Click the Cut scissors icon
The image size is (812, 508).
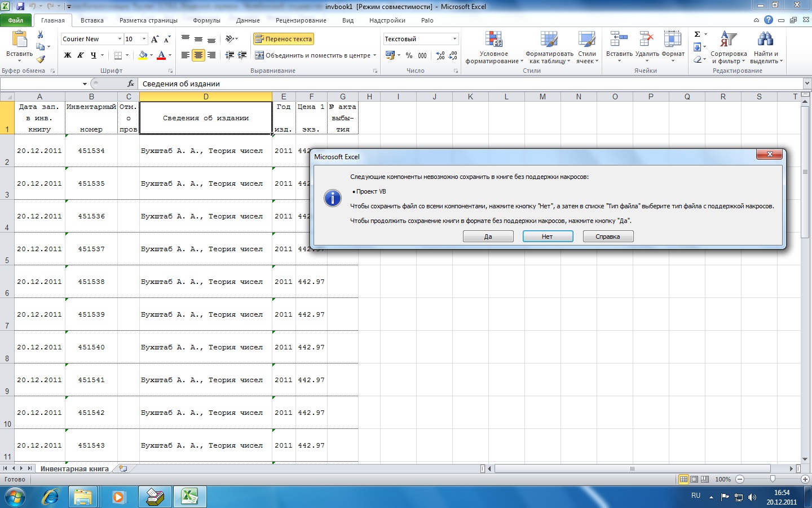coord(40,35)
